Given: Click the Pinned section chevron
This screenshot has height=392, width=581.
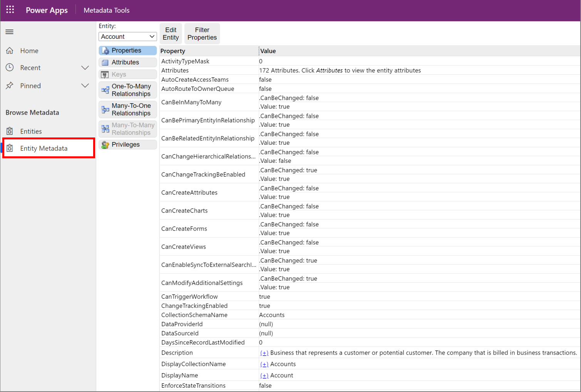Looking at the screenshot, I should pyautogui.click(x=85, y=85).
